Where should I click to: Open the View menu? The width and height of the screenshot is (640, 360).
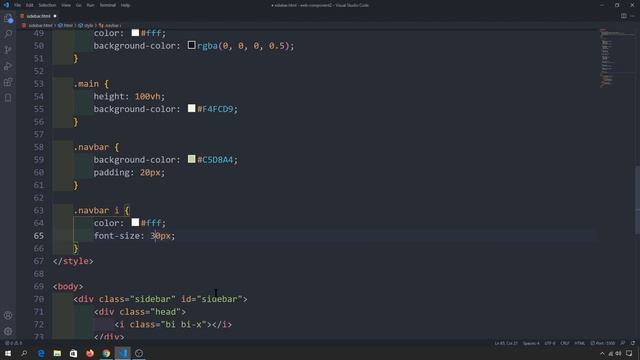coord(66,5)
